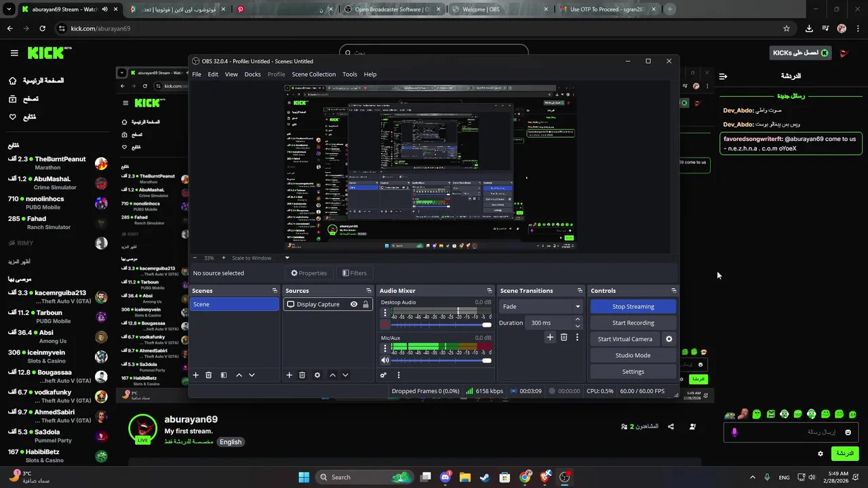868x488 pixels.
Task: Open File menu in OBS
Action: (x=197, y=74)
